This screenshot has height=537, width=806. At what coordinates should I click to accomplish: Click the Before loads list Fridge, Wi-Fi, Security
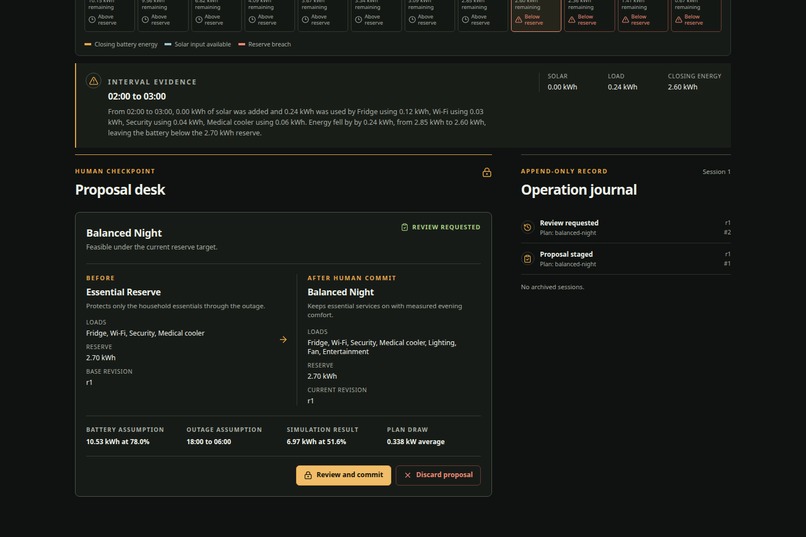pyautogui.click(x=145, y=333)
